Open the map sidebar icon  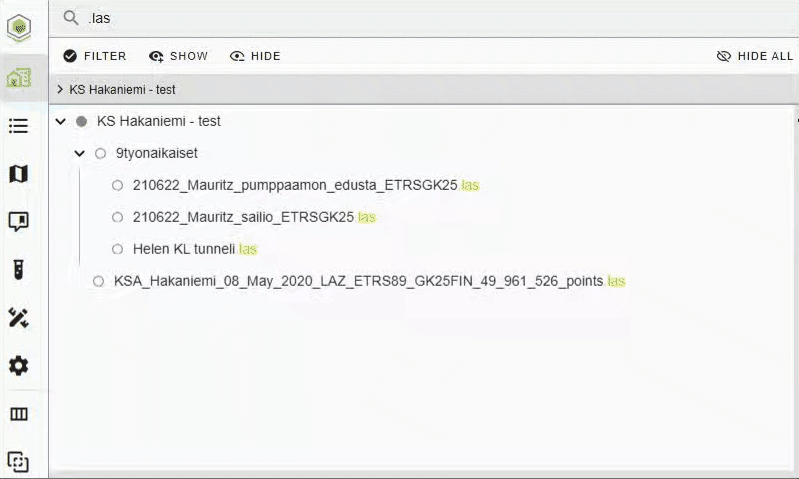pyautogui.click(x=18, y=174)
